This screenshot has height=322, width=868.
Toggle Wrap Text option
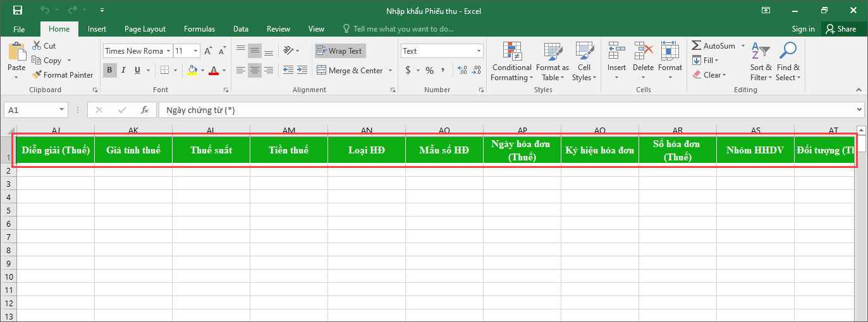(x=339, y=51)
